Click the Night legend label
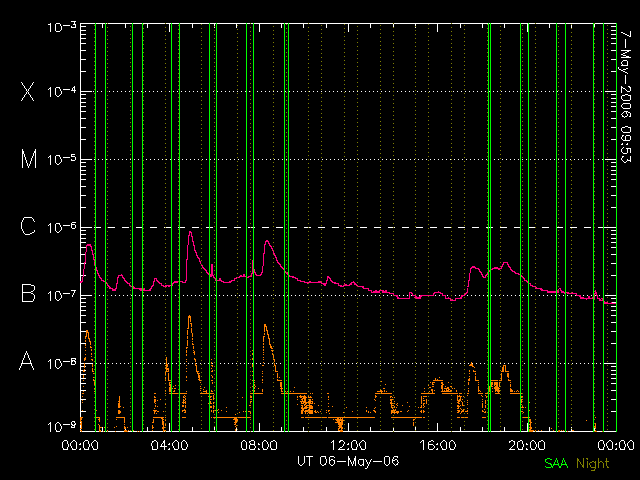This screenshot has width=640, height=480. [593, 464]
